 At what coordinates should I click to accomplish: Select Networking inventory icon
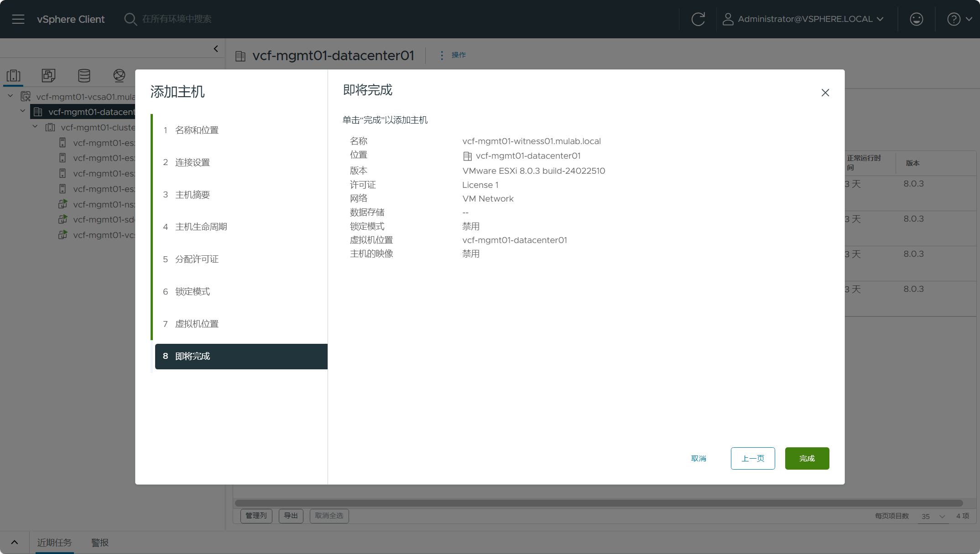pyautogui.click(x=119, y=75)
